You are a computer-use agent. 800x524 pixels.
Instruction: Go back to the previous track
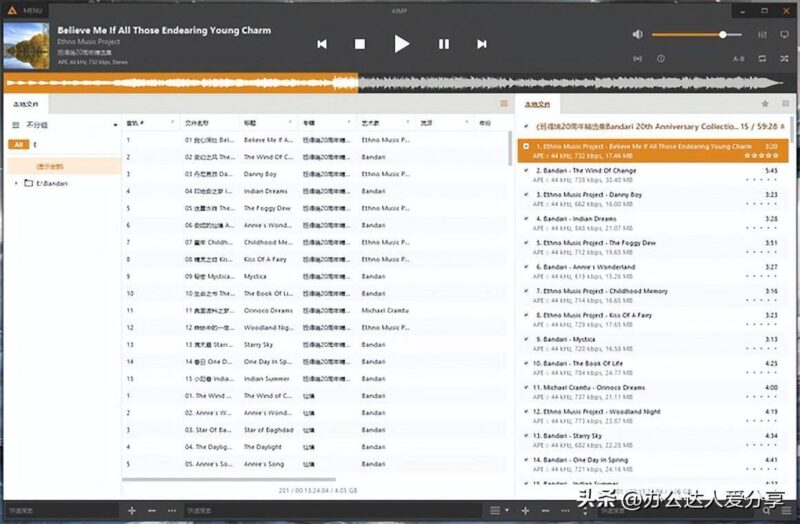(x=322, y=44)
